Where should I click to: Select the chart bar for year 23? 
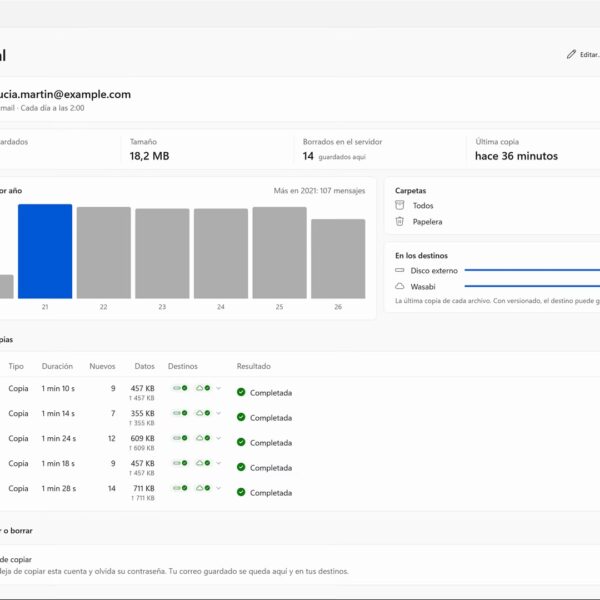(x=162, y=253)
